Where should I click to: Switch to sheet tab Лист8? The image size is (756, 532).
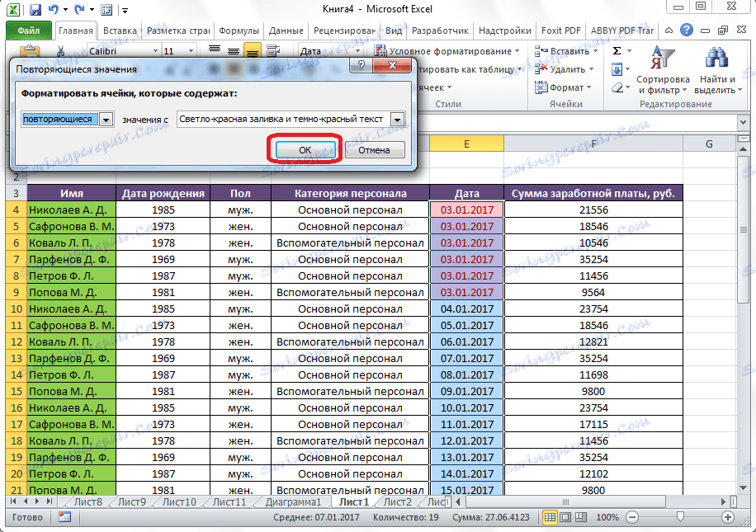[x=88, y=501]
